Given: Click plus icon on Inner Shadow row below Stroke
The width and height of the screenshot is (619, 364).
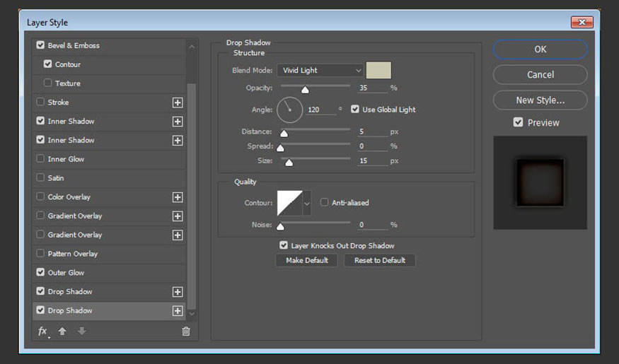Looking at the screenshot, I should (x=178, y=122).
